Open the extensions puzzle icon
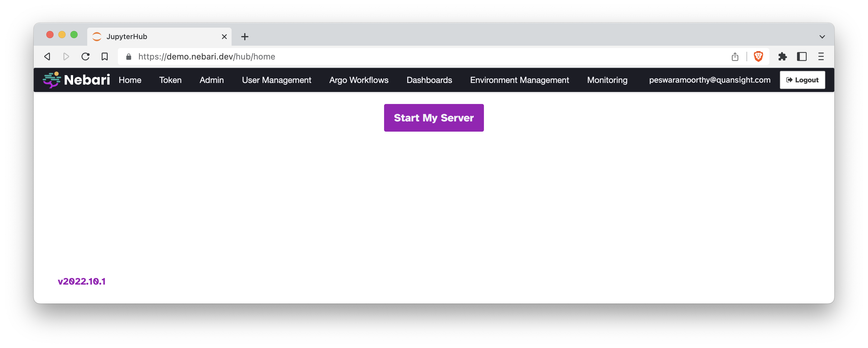868x348 pixels. tap(782, 56)
